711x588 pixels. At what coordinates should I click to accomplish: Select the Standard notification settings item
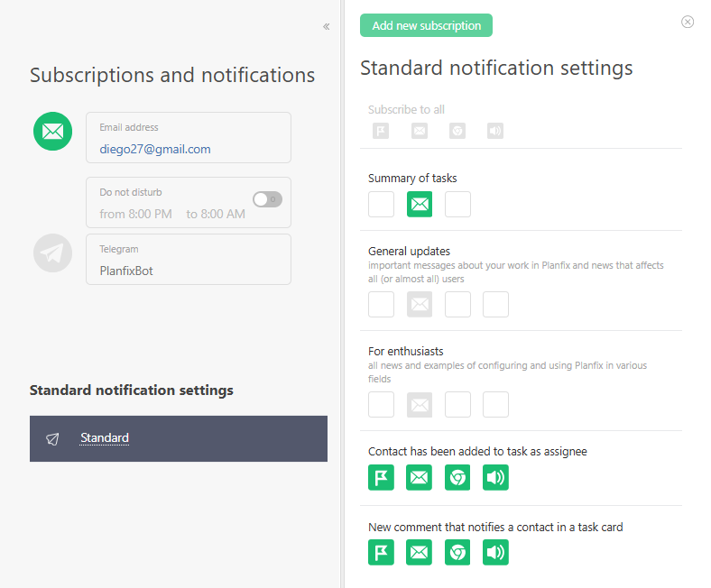tap(105, 438)
